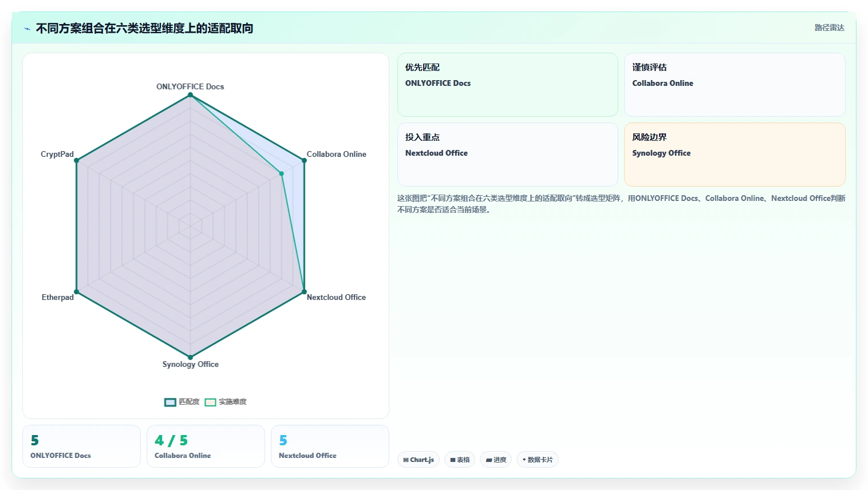Click the chart title 不同方案组合在六类选型维度上的适配取向
The image size is (868, 490).
click(144, 28)
